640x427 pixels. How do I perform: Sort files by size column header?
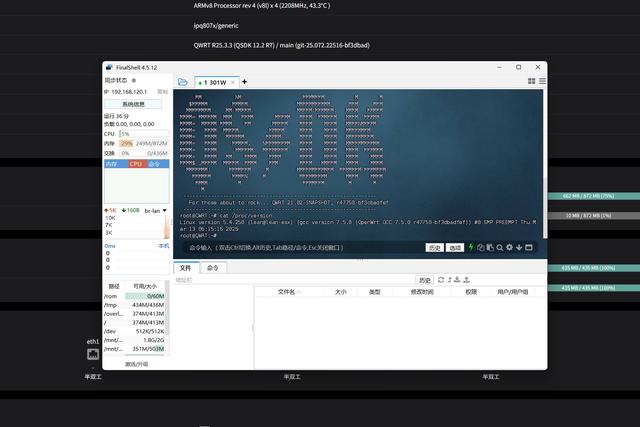click(x=340, y=292)
